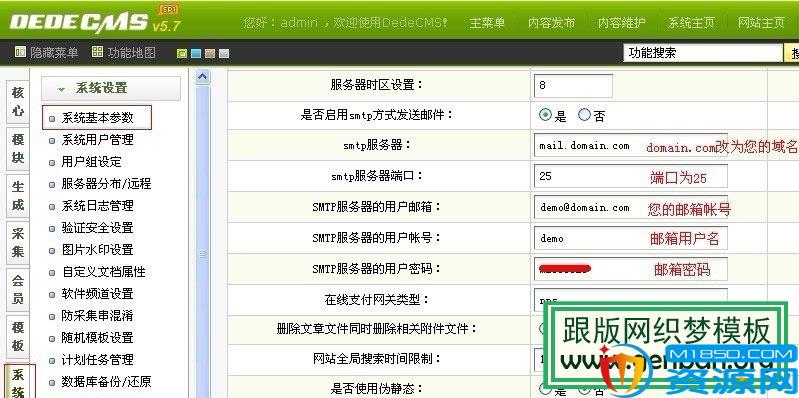Image resolution: width=799 pixels, height=398 pixels.
Task: Click the 服务器时区设置 input field
Action: click(573, 86)
